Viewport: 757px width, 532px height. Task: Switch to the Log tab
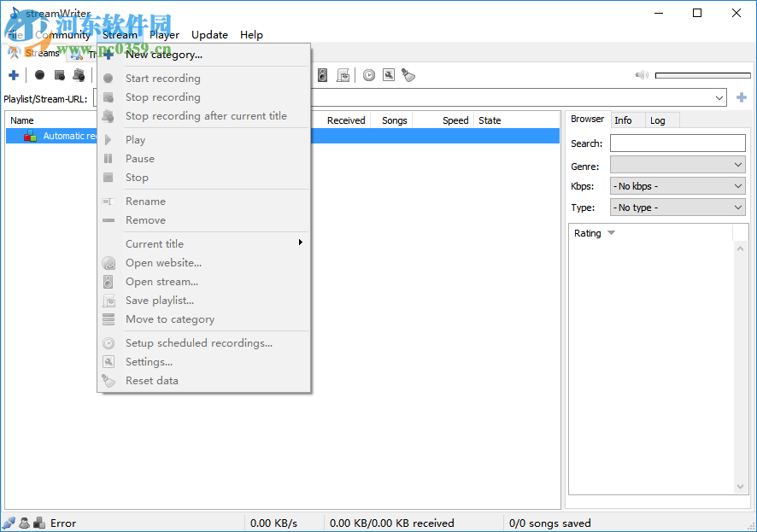click(x=659, y=120)
